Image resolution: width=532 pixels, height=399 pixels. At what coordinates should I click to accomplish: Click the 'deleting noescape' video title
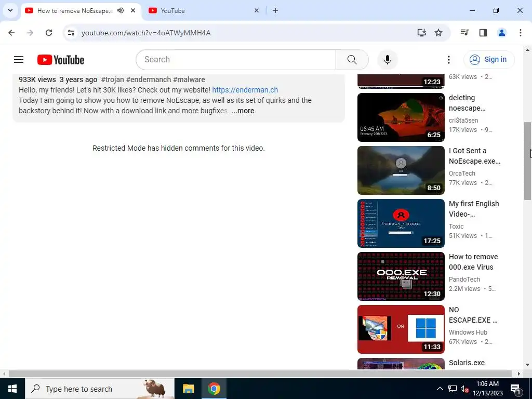coord(467,103)
